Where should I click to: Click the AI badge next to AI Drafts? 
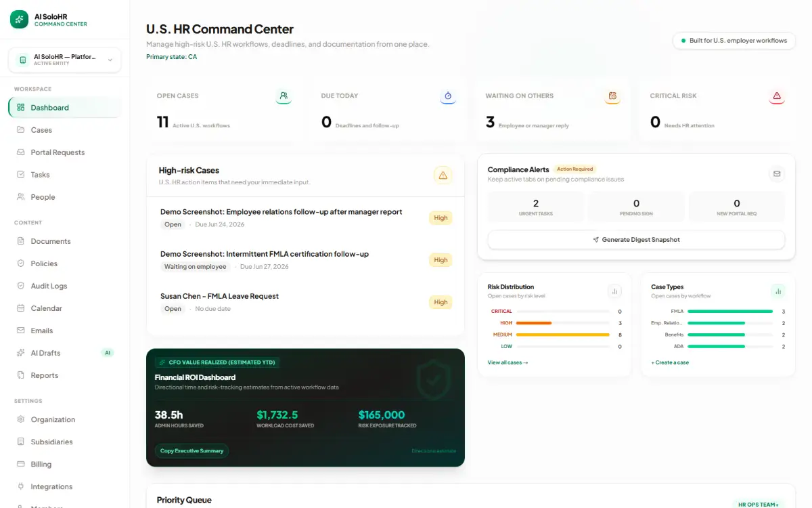point(107,353)
